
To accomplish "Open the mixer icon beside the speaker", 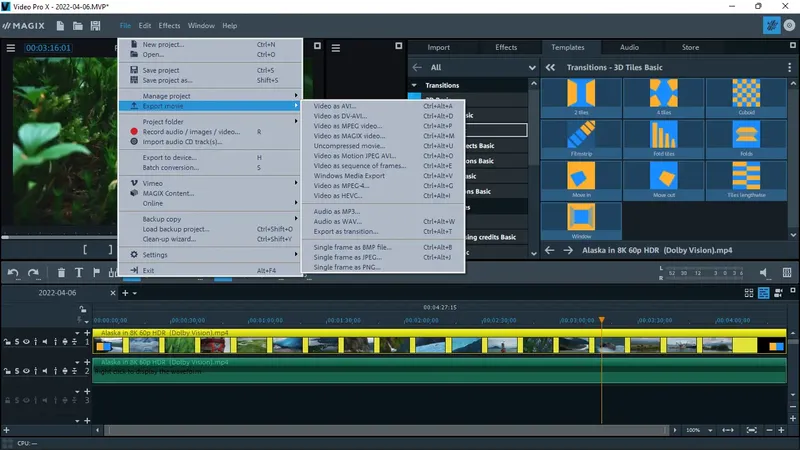I will pos(787,273).
